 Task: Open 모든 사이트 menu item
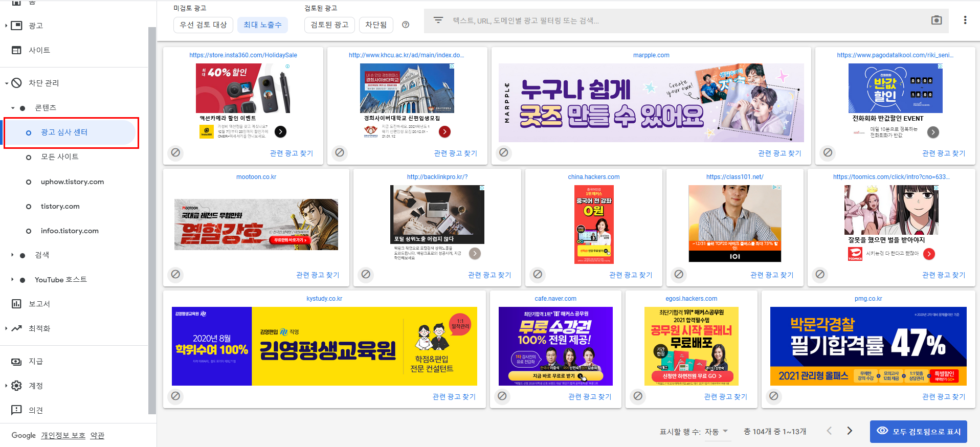[60, 157]
